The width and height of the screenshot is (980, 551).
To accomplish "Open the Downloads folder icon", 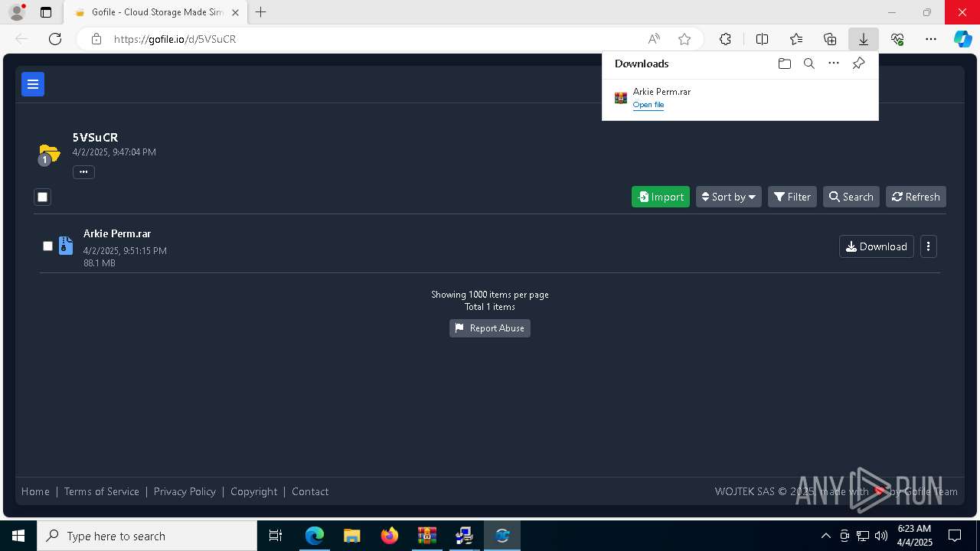I will (784, 64).
